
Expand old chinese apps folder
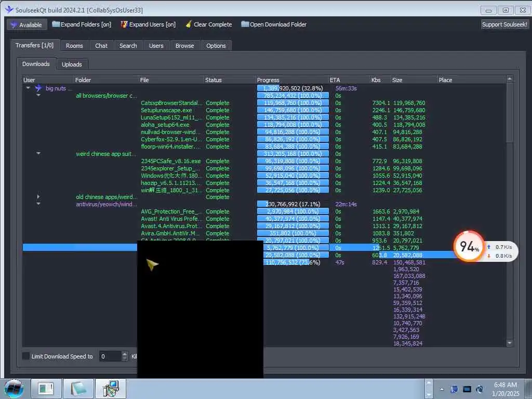pyautogui.click(x=38, y=197)
